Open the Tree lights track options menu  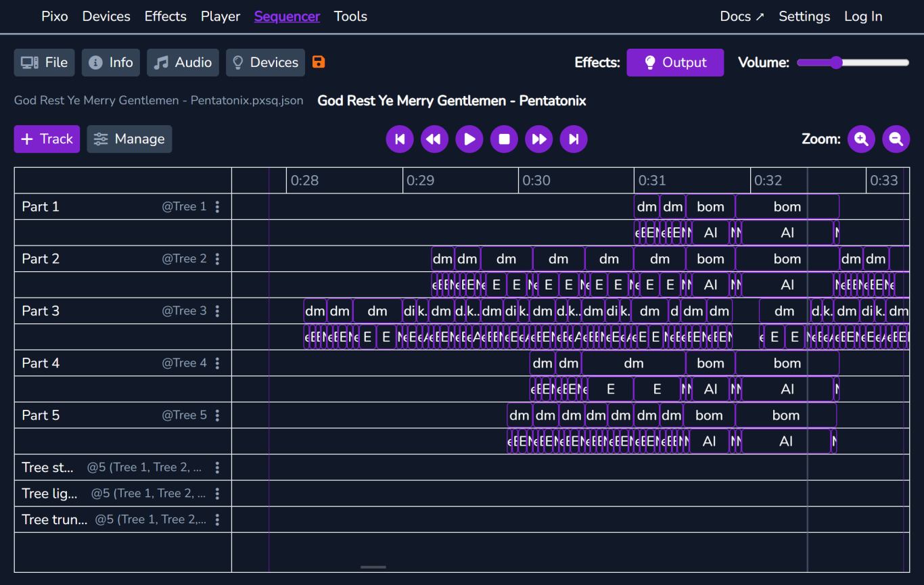click(x=217, y=493)
